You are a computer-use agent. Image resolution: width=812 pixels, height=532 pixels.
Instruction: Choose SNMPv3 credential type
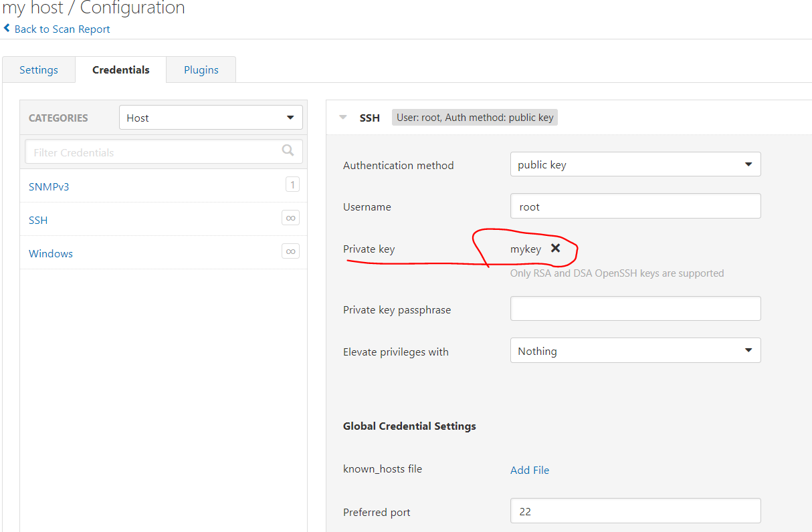click(x=49, y=186)
